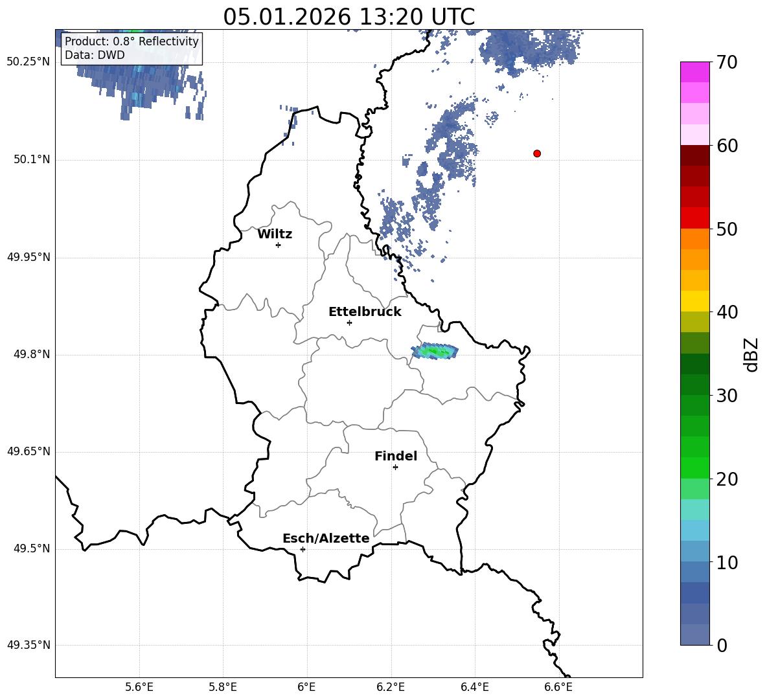Click the 'Esch/Alzette' label
The width and height of the screenshot is (767, 700).
pos(326,538)
